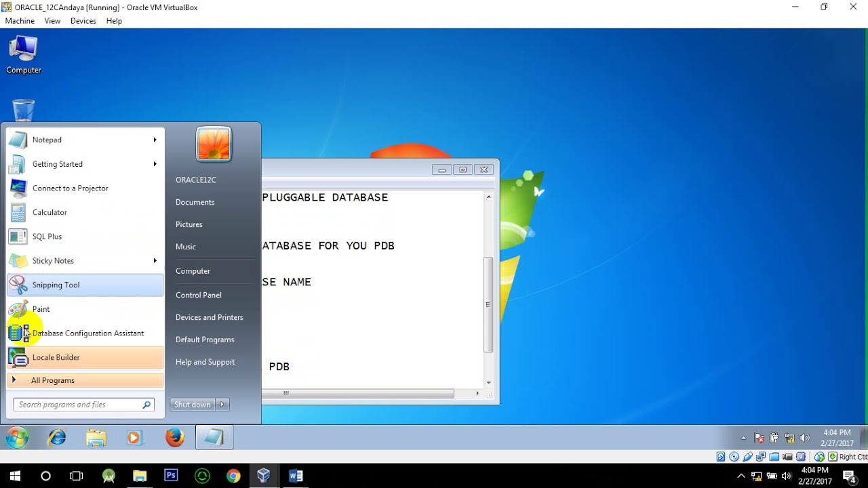Show hidden icons in VM system tray
Screen dimensions: 868x488
[743, 439]
